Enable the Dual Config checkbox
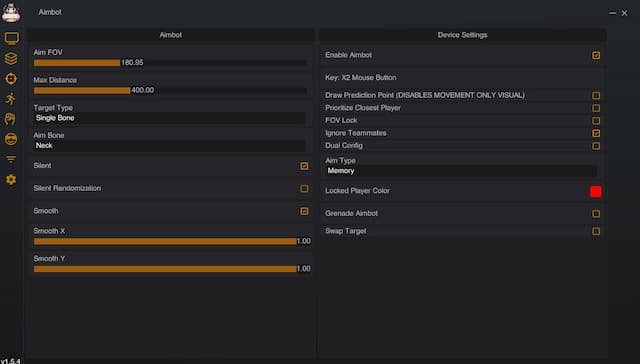Viewport: 640px width, 364px height. [x=596, y=146]
